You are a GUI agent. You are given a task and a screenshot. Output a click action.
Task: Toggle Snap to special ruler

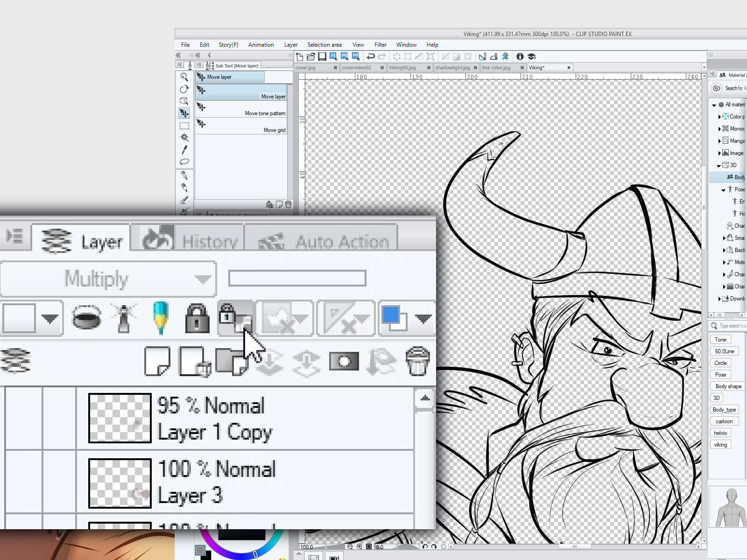pos(494,56)
